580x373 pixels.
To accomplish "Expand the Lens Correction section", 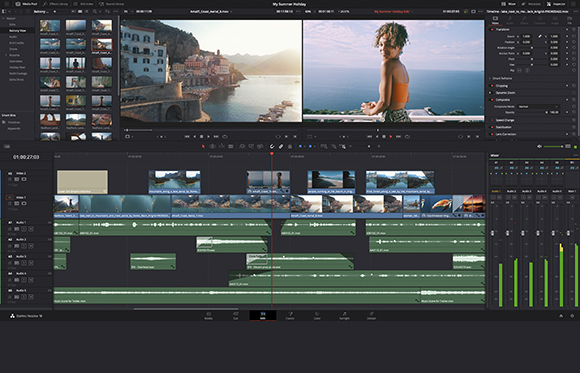I will point(506,134).
